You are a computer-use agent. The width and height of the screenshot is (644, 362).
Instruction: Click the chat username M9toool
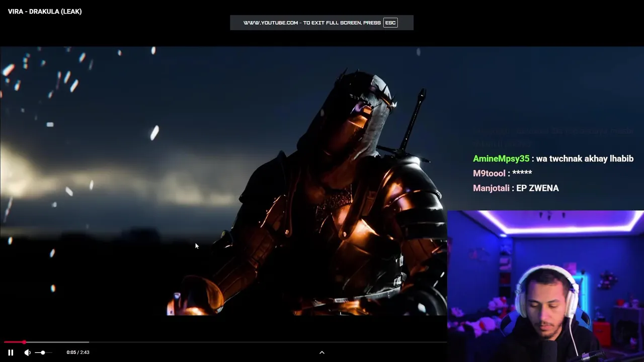point(489,173)
